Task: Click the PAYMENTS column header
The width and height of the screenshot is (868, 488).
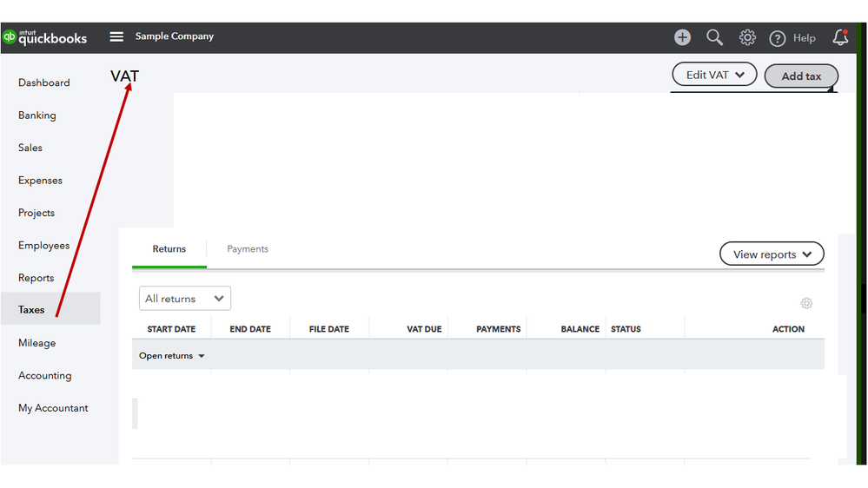Action: (x=498, y=328)
